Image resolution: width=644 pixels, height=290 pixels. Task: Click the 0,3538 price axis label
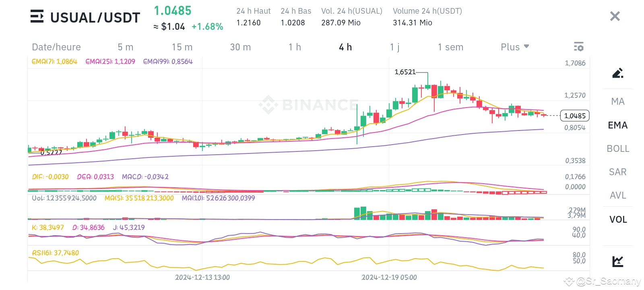click(x=575, y=161)
